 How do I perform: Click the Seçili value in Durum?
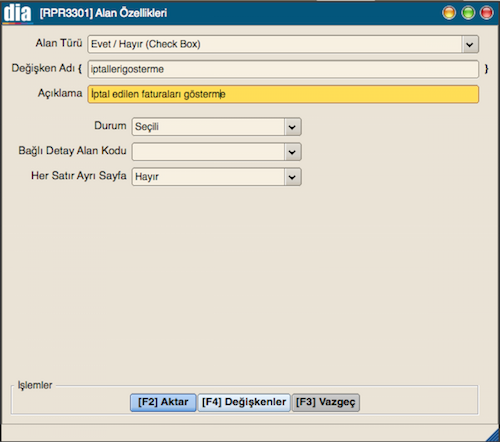[x=147, y=127]
